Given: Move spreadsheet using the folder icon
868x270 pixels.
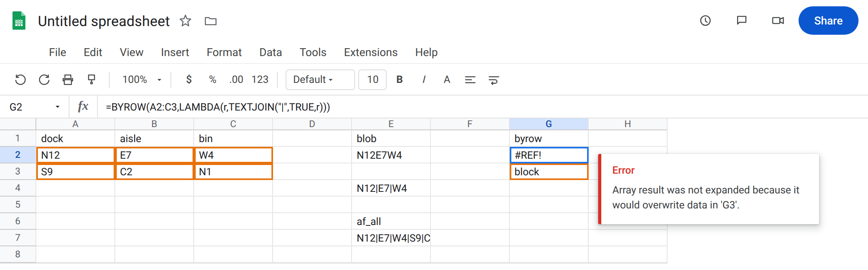Looking at the screenshot, I should click(211, 21).
